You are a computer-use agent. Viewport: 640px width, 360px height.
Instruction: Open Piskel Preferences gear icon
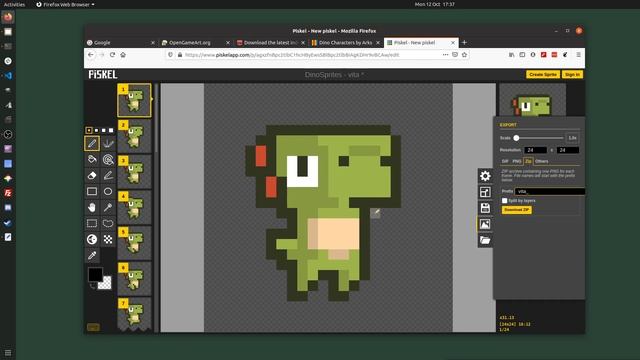(485, 176)
